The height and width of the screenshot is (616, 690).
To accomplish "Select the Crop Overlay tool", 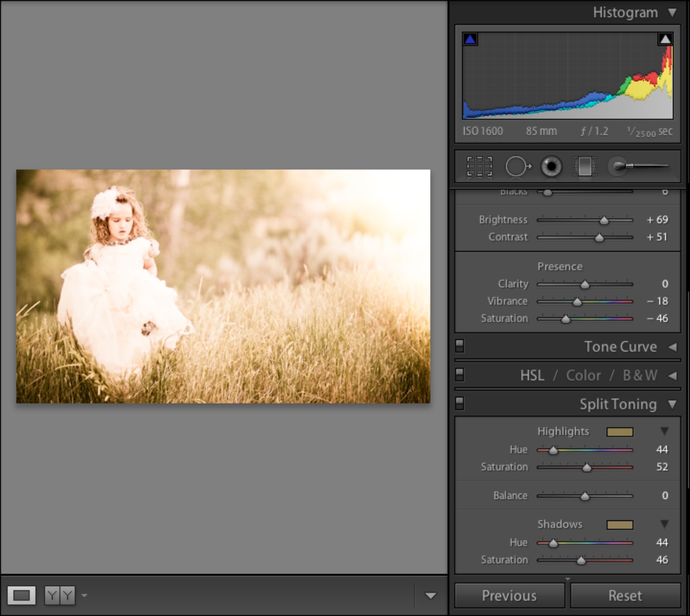I will tap(479, 166).
